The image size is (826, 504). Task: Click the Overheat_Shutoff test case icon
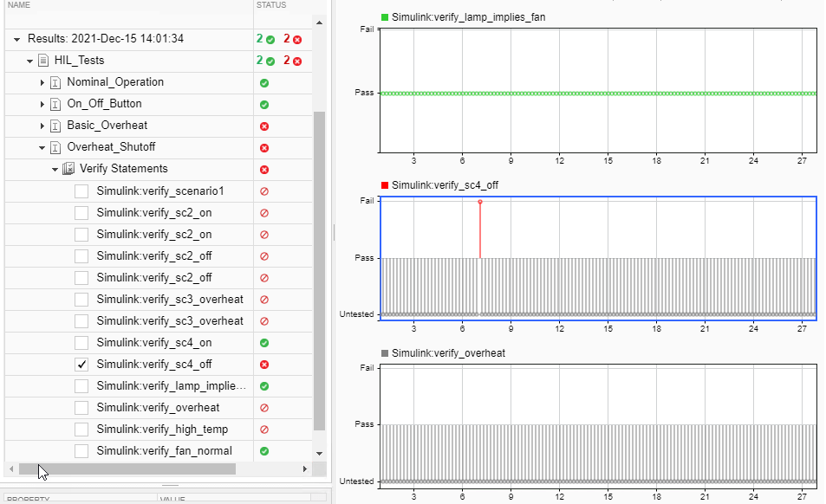point(55,147)
